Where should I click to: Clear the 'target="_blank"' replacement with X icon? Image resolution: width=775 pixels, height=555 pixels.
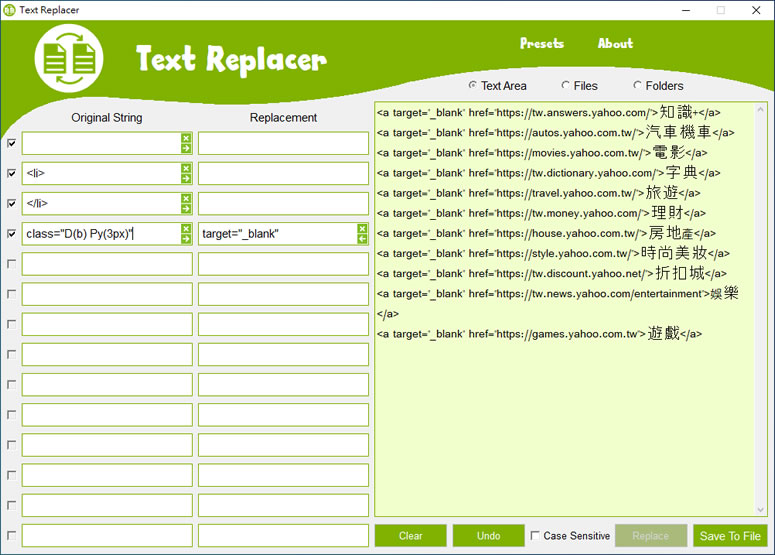pos(362,228)
